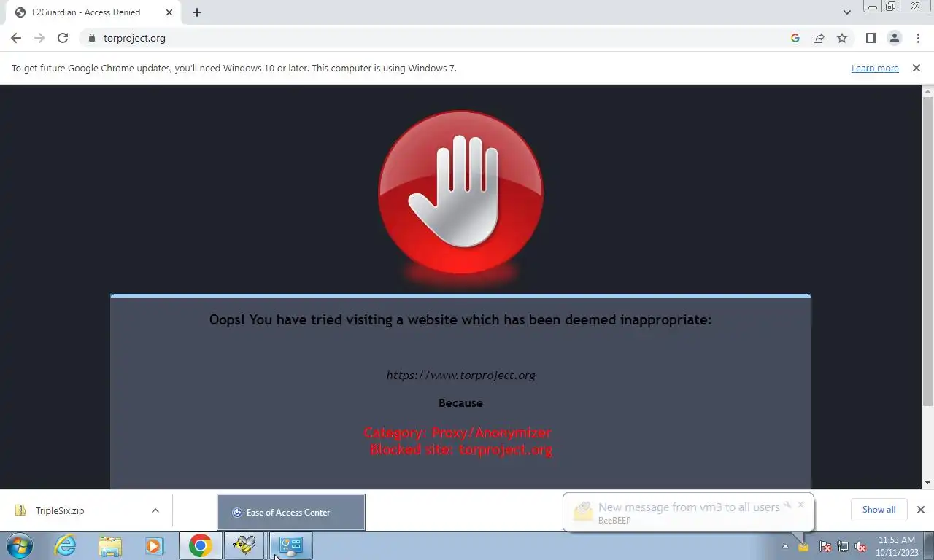The width and height of the screenshot is (934, 560).
Task: Click the red stop hand image
Action: click(x=460, y=192)
